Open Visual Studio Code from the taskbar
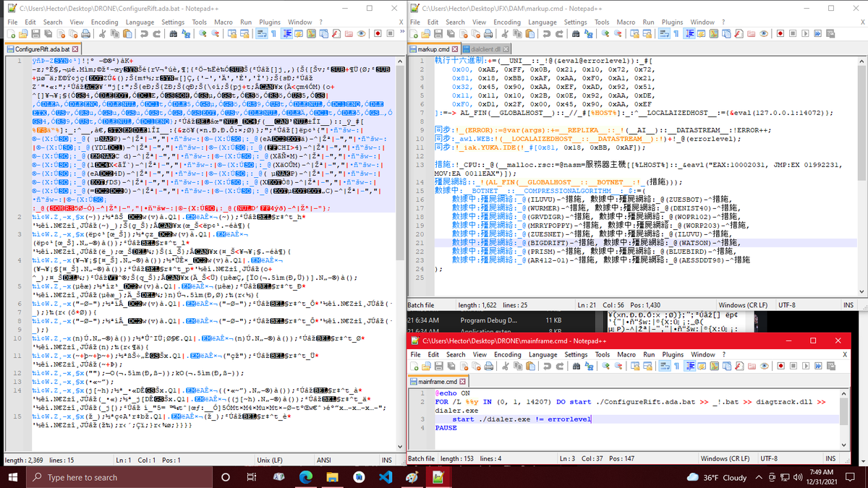The width and height of the screenshot is (868, 488). (385, 477)
